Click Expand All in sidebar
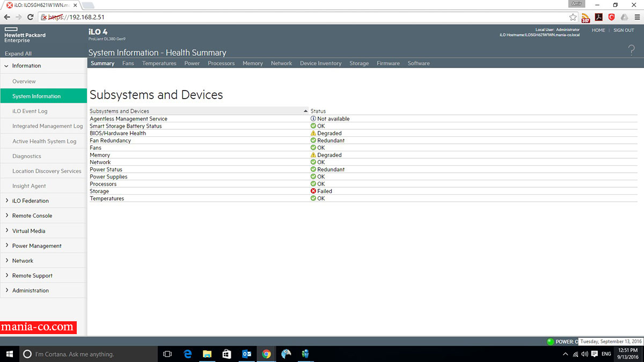The width and height of the screenshot is (644, 362). [x=18, y=54]
